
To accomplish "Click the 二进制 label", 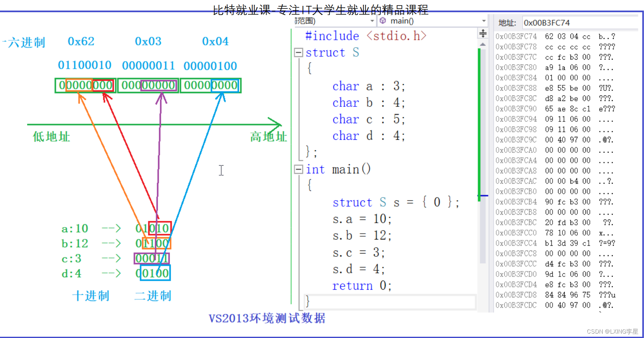I will (153, 296).
